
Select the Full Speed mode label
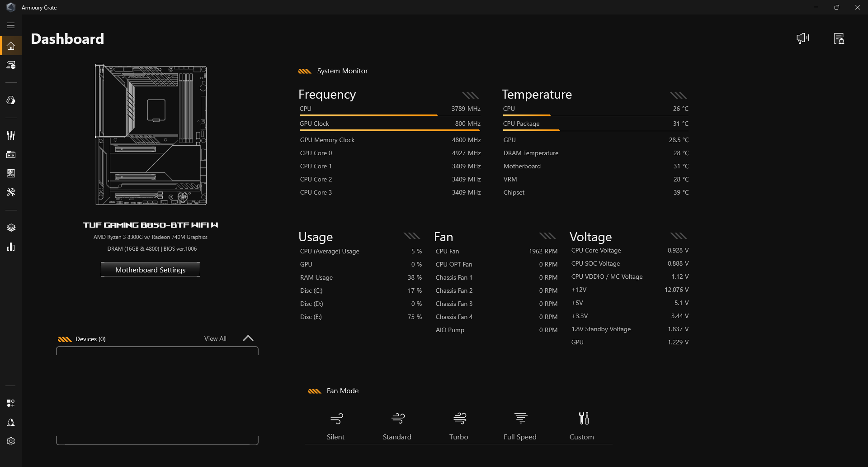coord(520,437)
